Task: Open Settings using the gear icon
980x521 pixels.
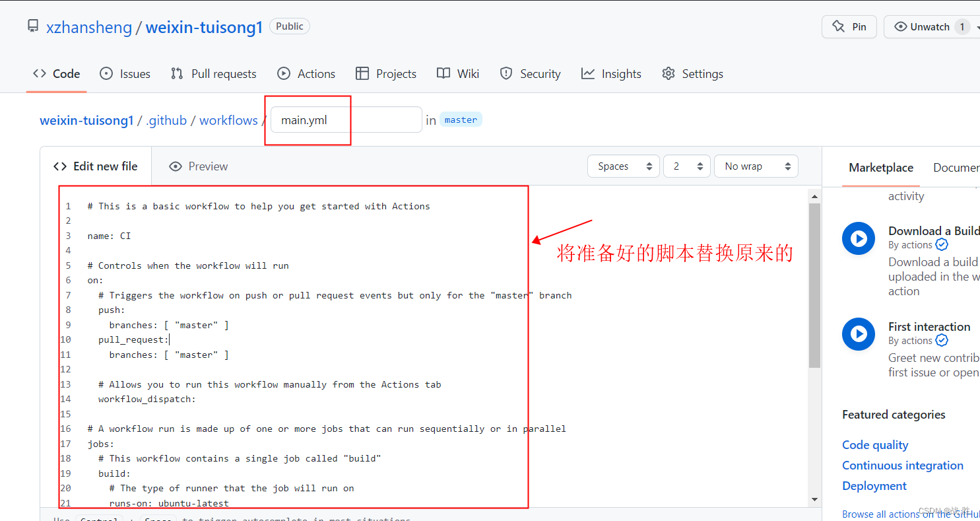Action: [x=668, y=73]
